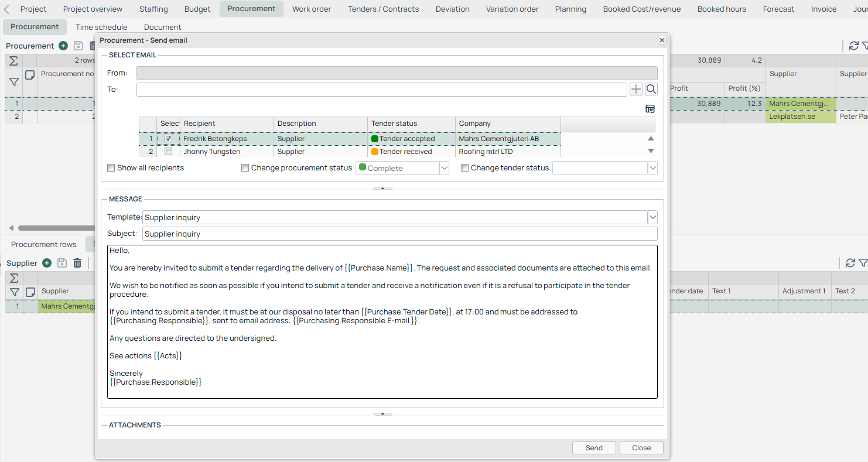Viewport: 868px width, 462px height.
Task: Open the Forecast tab
Action: [x=778, y=9]
